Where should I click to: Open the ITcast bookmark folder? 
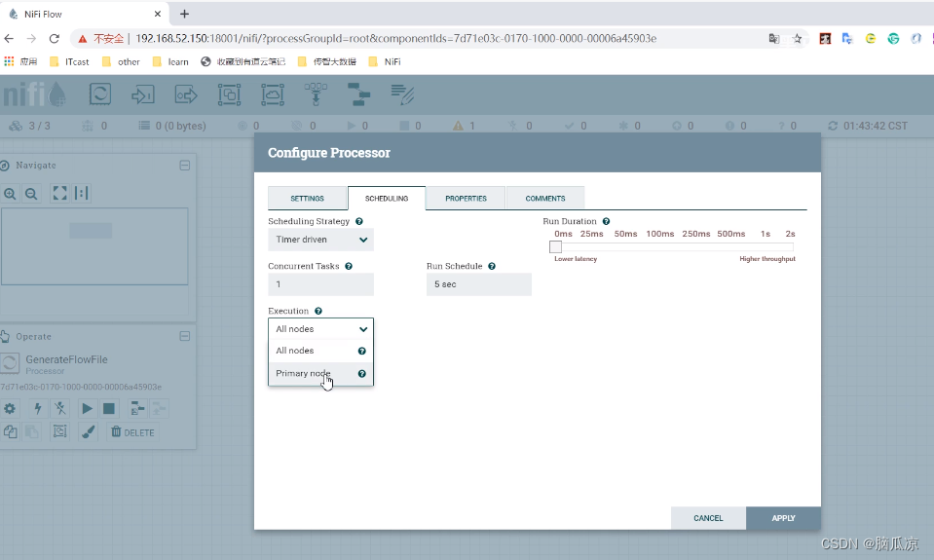click(x=70, y=61)
